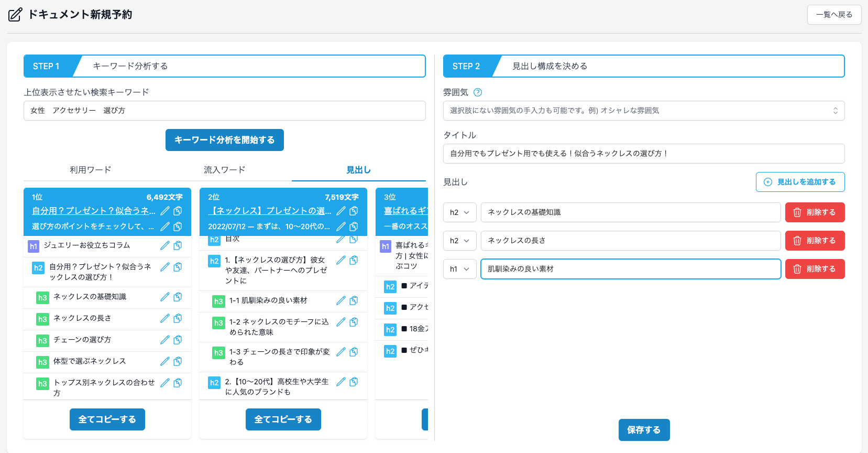Delete the 肌馴染みの良い素材 heading row
The height and width of the screenshot is (453, 868).
(815, 269)
